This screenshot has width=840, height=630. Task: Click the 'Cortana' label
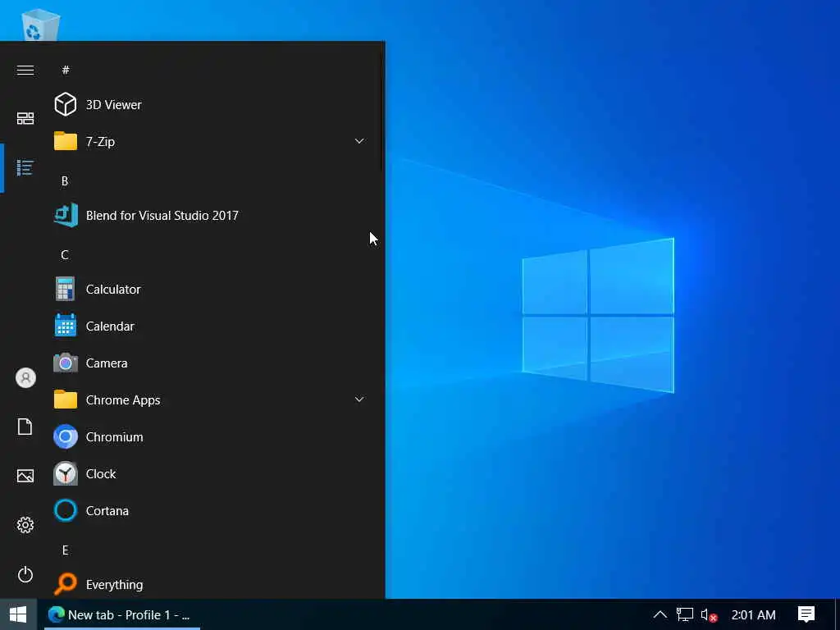[x=107, y=511]
